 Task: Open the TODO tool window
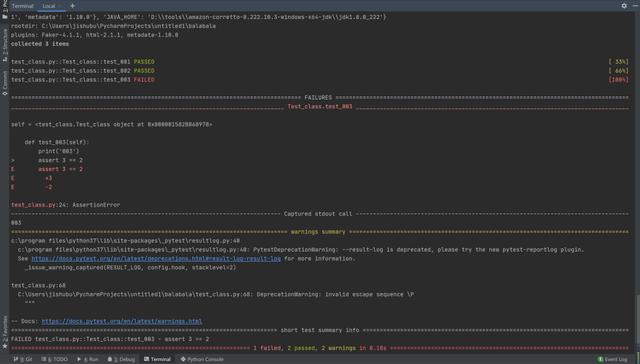coord(55,359)
